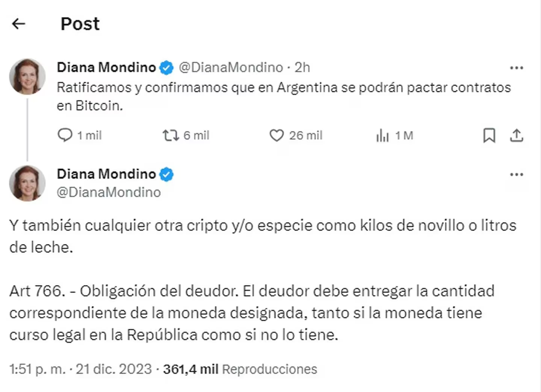Click 361,4 mil Reproducciones view count

click(x=240, y=369)
